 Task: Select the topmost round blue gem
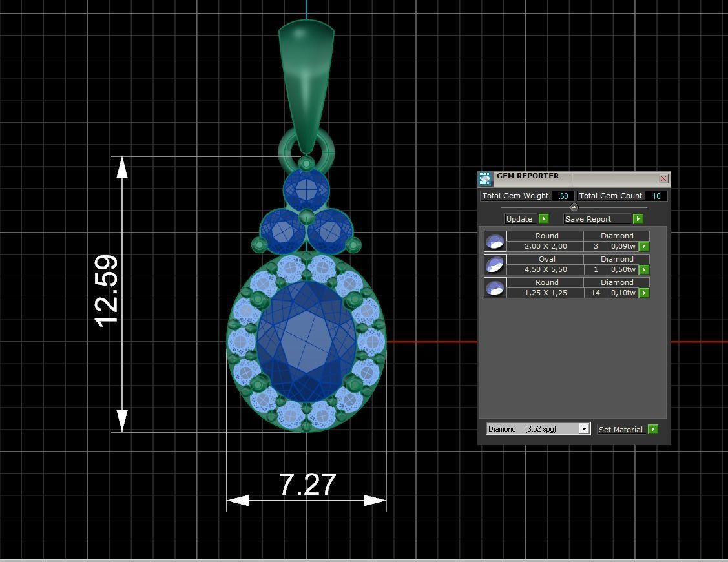coord(306,189)
